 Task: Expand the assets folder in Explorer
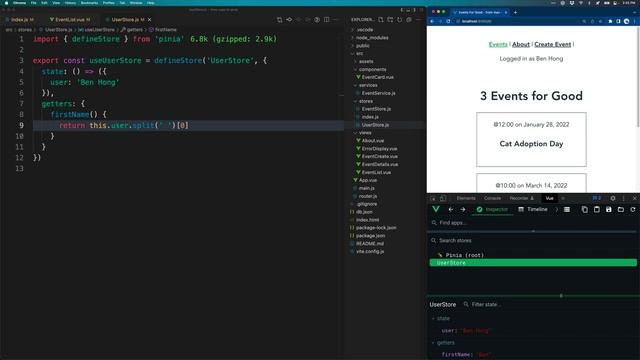coord(366,61)
